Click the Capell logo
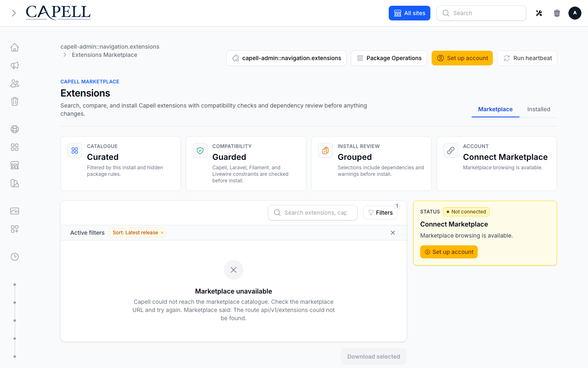588x368 pixels. coord(58,13)
